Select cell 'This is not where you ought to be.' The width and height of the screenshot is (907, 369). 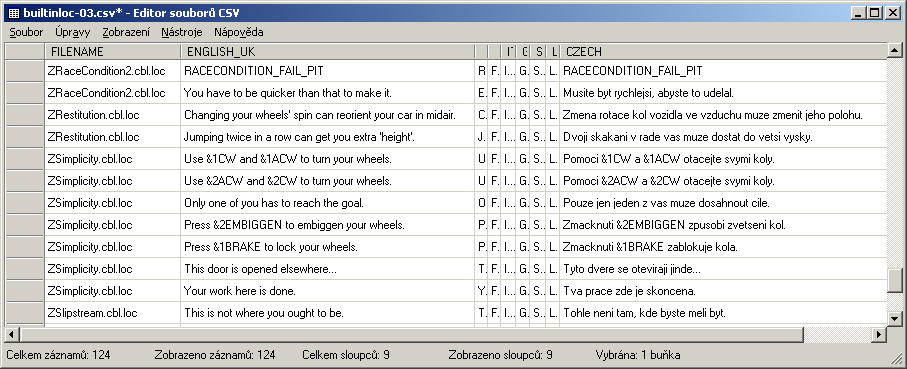327,312
